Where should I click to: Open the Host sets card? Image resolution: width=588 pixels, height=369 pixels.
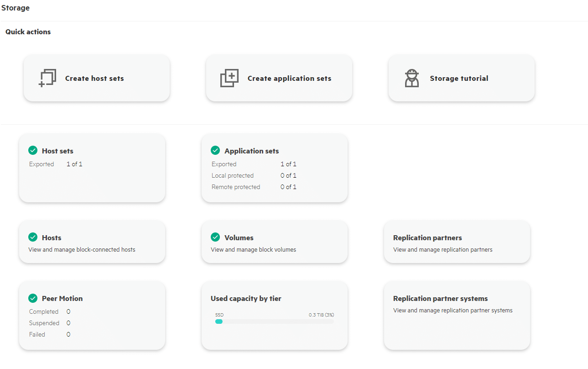point(92,168)
